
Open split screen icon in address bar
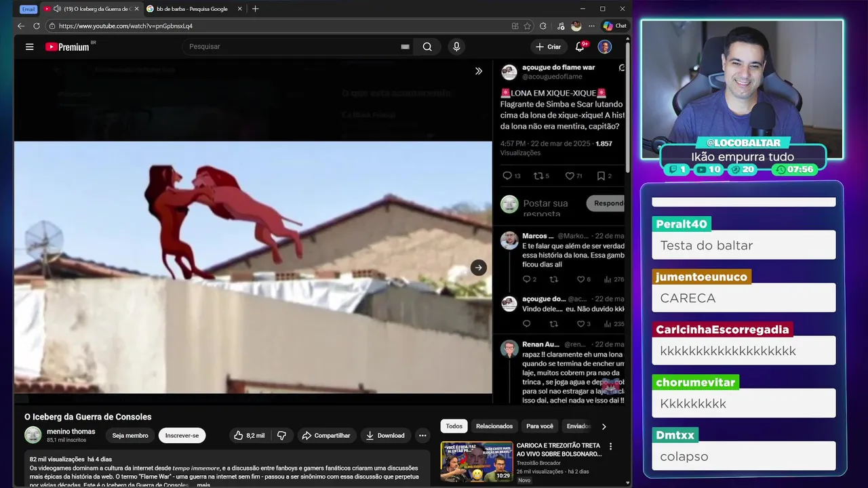[x=515, y=26]
